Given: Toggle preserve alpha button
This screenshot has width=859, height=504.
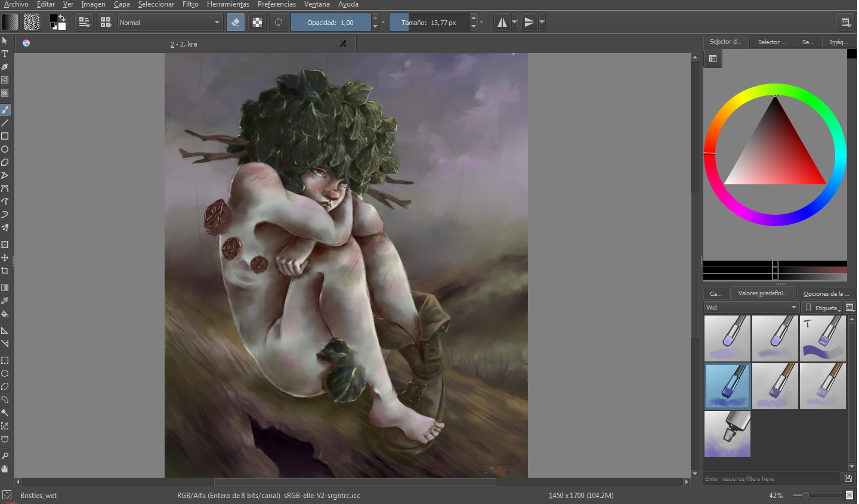Looking at the screenshot, I should pos(257,23).
